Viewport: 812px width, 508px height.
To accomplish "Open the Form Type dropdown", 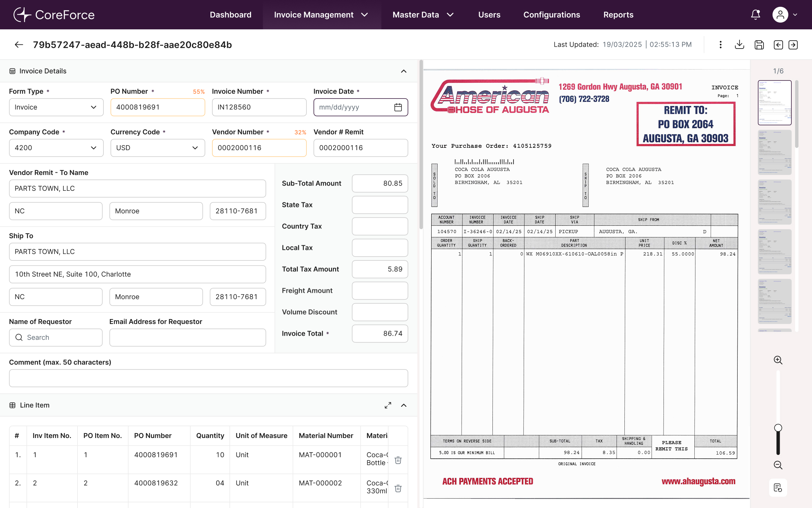I will coord(56,107).
